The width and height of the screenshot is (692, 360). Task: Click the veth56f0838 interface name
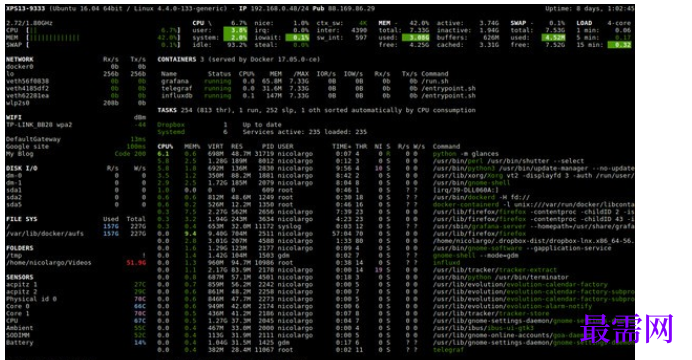click(27, 81)
